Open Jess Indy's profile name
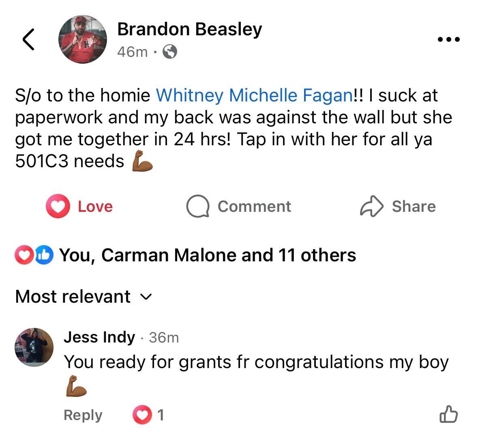 pos(99,337)
